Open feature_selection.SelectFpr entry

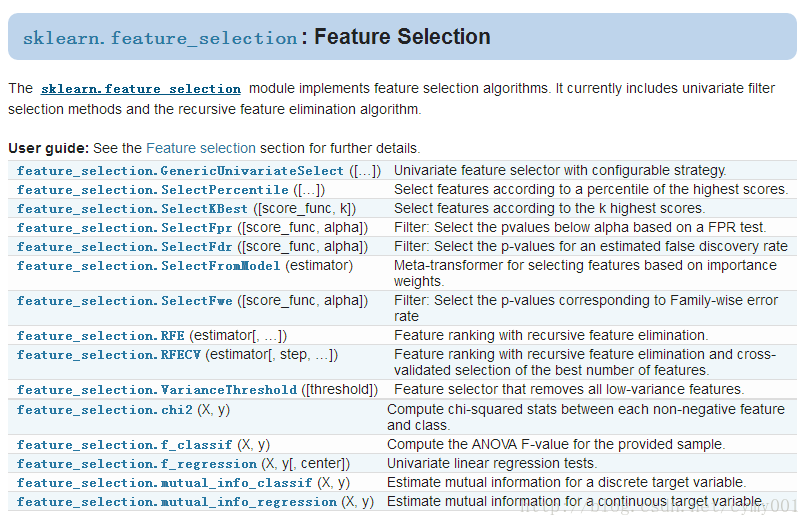(x=125, y=228)
